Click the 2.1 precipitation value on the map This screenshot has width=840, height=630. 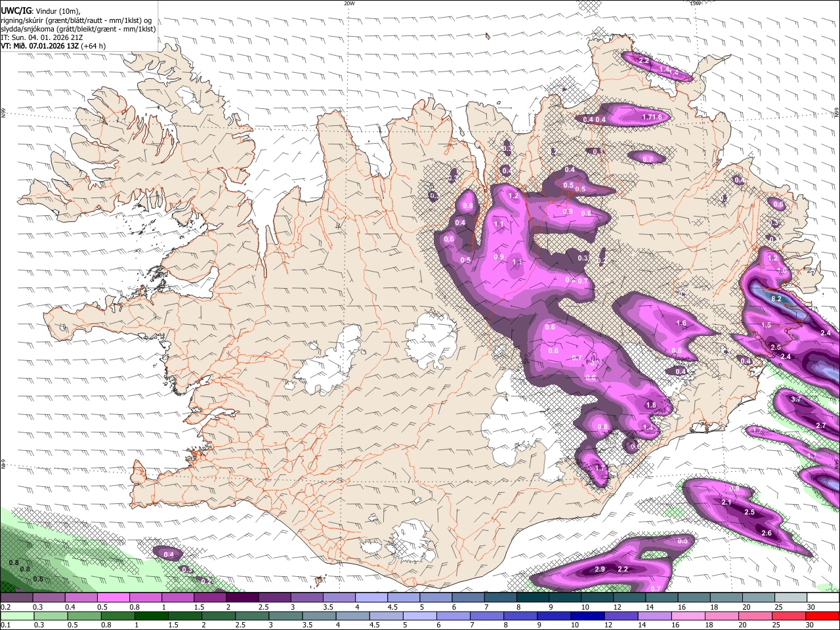726,502
